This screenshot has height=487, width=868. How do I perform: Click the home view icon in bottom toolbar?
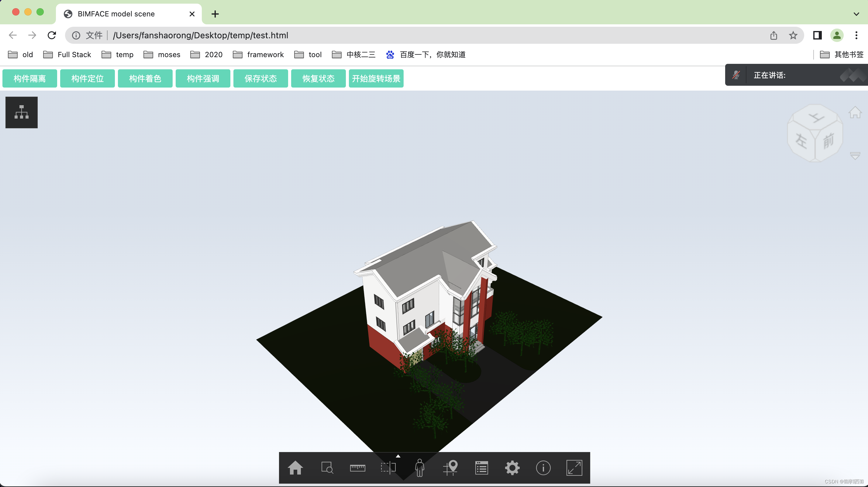coord(295,468)
